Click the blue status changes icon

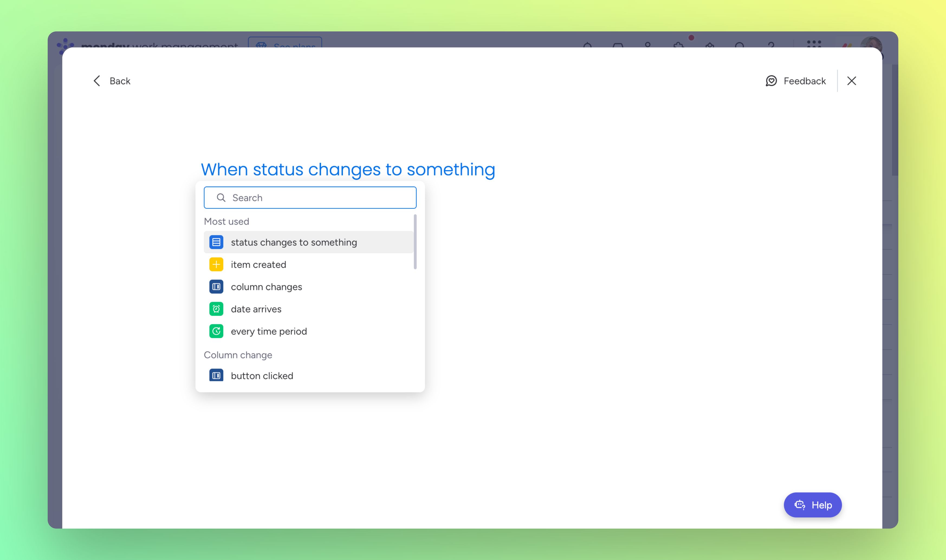(216, 242)
